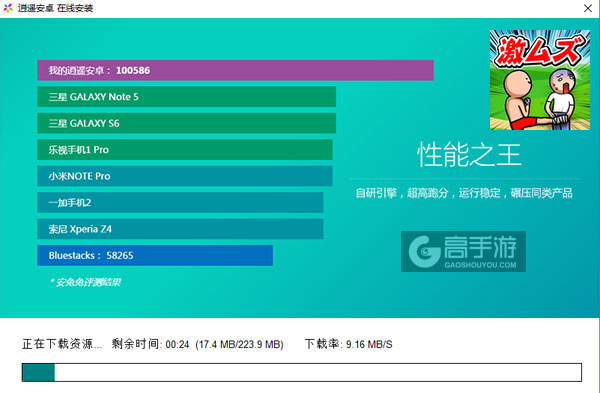Click the app logo icon in title bar
This screenshot has width=600, height=393.
click(x=8, y=8)
